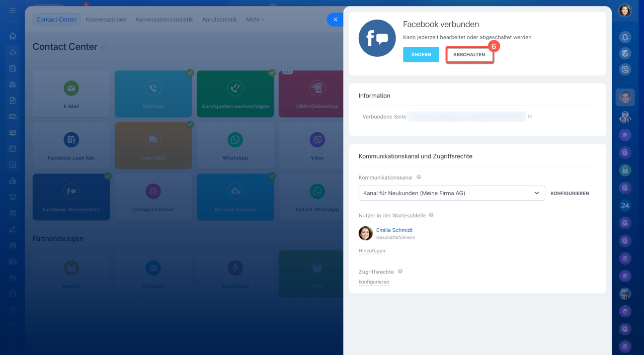Click the 'Facebook verbunden' heading
The height and width of the screenshot is (355, 644).
click(441, 24)
